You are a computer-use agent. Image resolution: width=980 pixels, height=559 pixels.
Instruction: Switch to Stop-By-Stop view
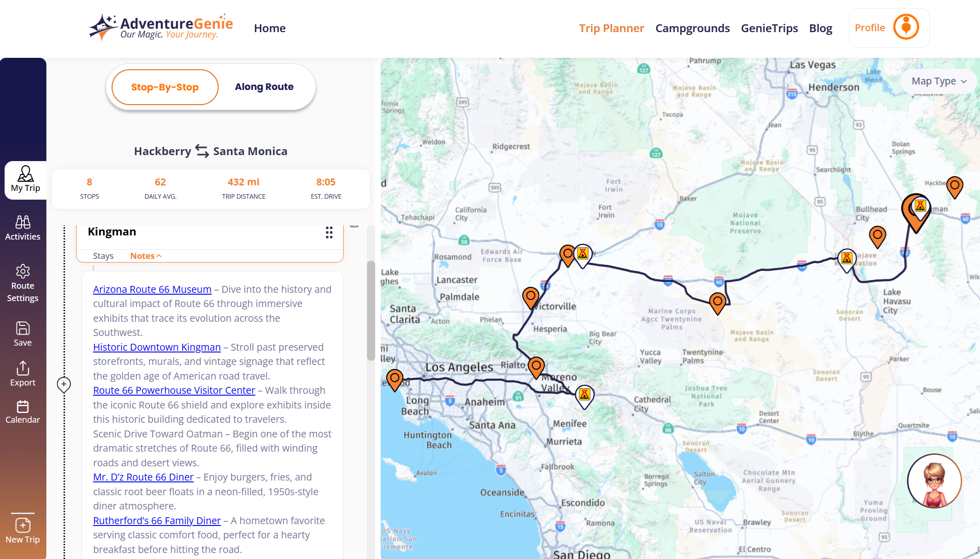click(165, 87)
